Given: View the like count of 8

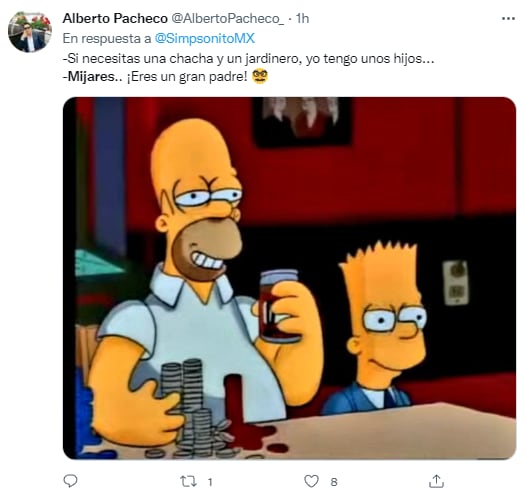Looking at the screenshot, I should coord(333,482).
